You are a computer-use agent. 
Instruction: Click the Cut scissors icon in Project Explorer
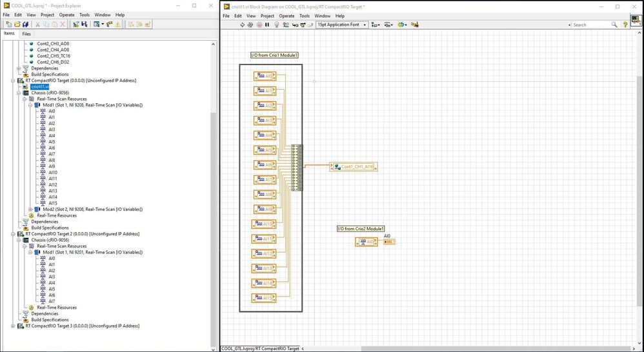[x=38, y=24]
